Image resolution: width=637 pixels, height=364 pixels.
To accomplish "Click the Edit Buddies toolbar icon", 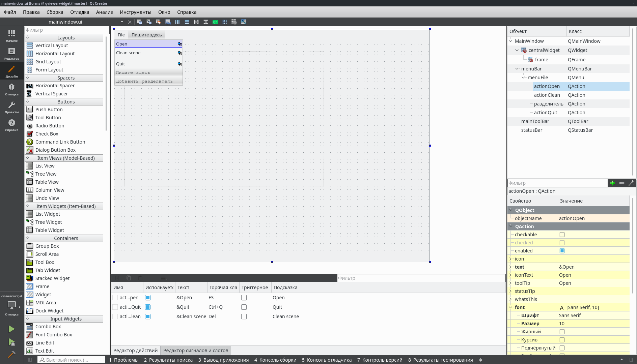I will click(158, 22).
